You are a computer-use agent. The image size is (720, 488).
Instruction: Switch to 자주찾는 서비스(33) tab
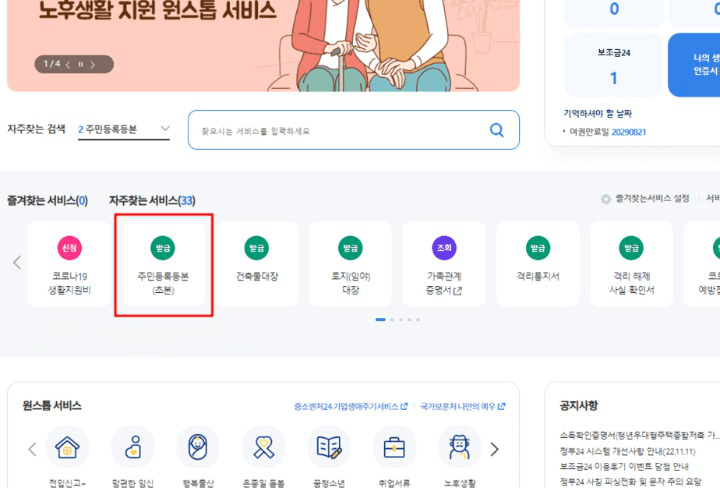pos(152,201)
